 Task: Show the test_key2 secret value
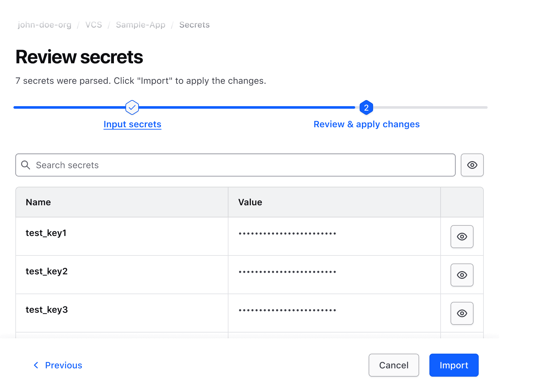[x=462, y=275]
